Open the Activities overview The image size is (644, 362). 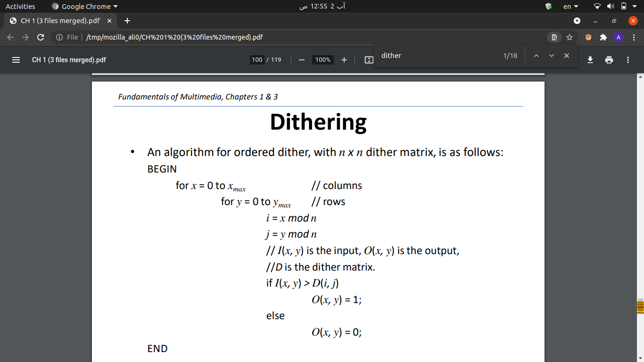point(20,7)
